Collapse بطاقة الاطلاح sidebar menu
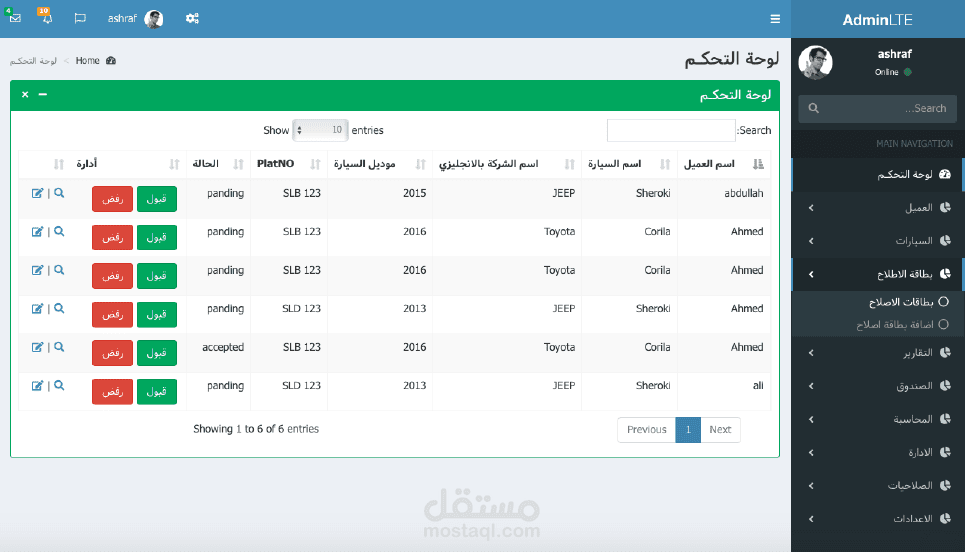The image size is (965, 552). pyautogui.click(x=878, y=274)
